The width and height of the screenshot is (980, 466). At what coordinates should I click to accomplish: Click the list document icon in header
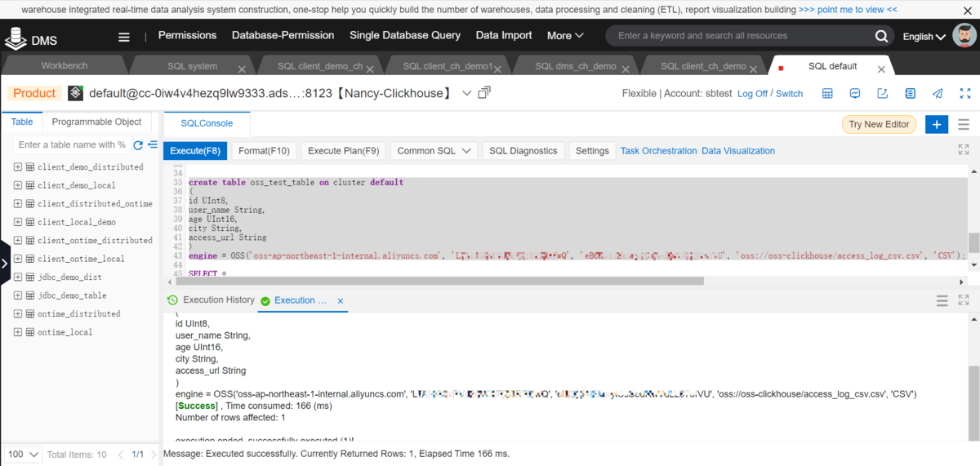pos(910,93)
